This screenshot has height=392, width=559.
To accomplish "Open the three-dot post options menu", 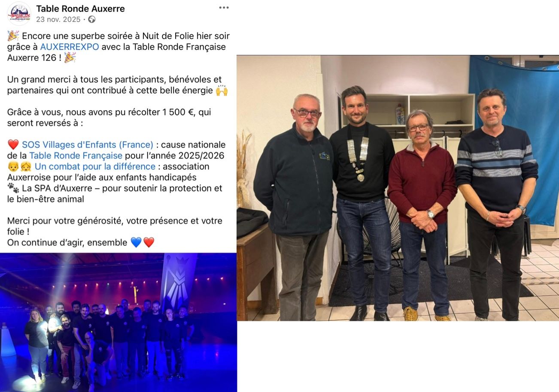I will click(x=224, y=8).
